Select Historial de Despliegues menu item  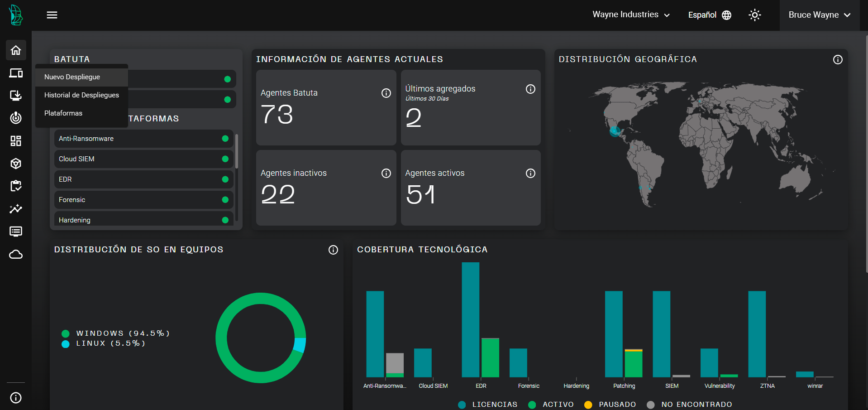(x=81, y=95)
